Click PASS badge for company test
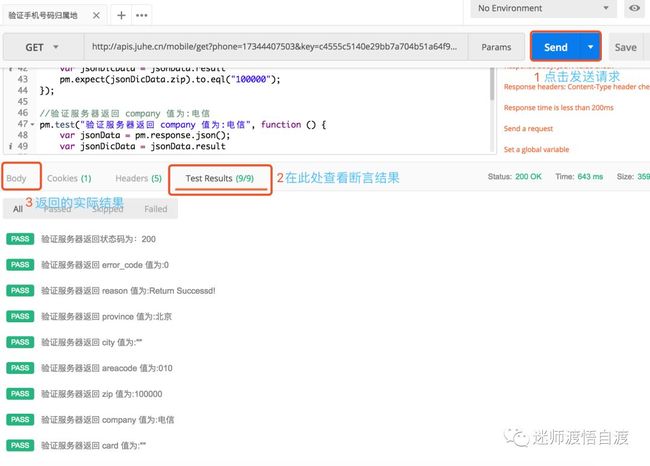The image size is (650, 466). tap(20, 420)
